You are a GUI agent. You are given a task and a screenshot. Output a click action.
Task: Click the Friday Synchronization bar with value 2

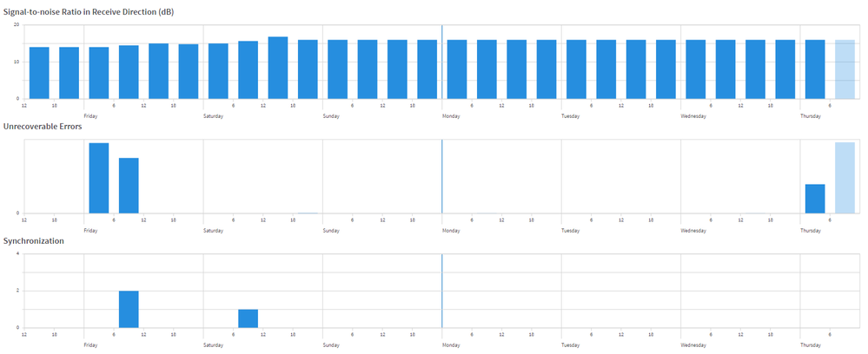pos(129,309)
